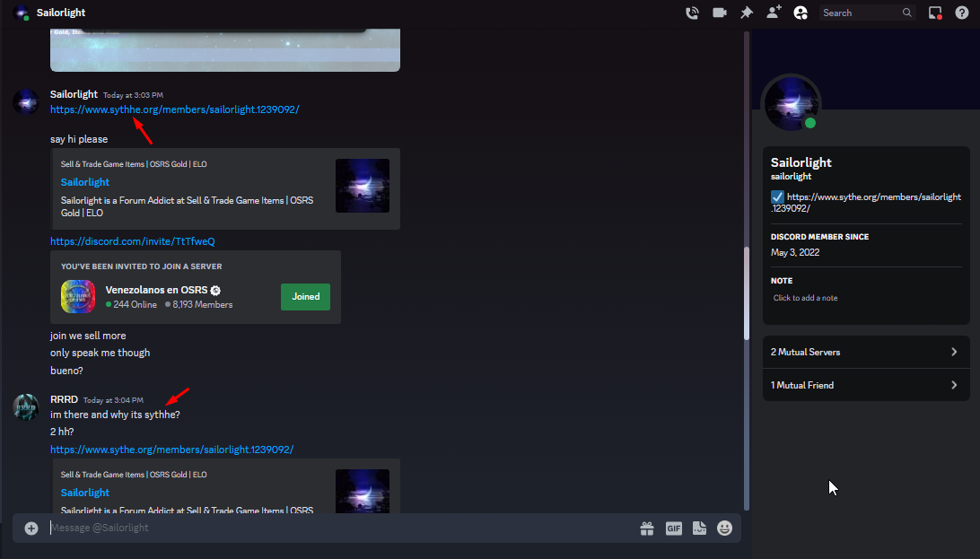Image resolution: width=980 pixels, height=559 pixels.
Task: Open the image attachment at top of chat
Action: (x=225, y=50)
